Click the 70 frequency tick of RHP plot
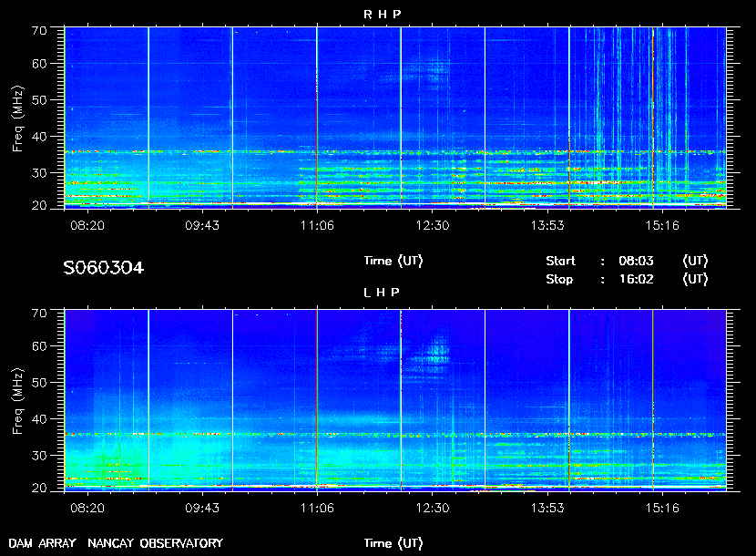 (x=39, y=30)
